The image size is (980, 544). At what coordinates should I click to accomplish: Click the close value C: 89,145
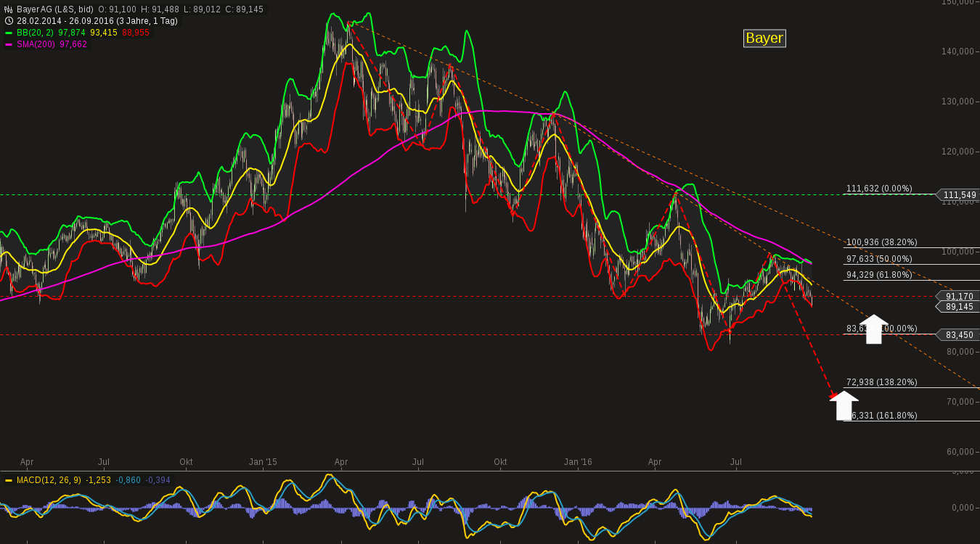tap(244, 9)
